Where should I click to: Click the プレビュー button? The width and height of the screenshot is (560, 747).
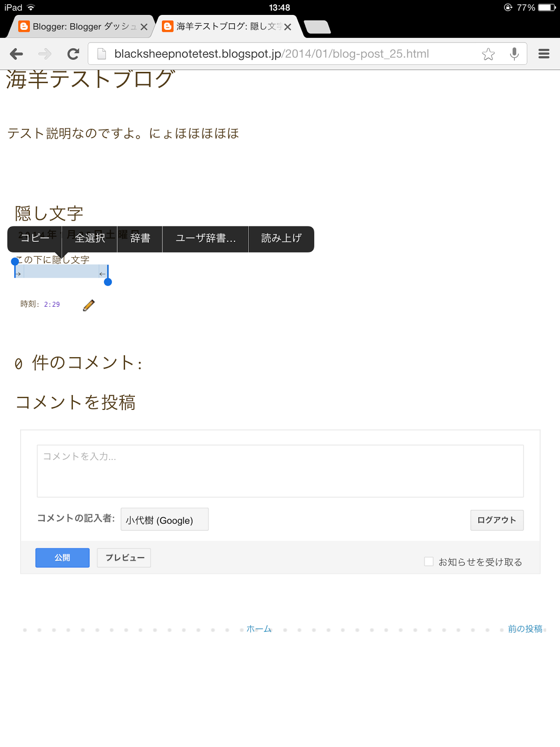pyautogui.click(x=124, y=558)
